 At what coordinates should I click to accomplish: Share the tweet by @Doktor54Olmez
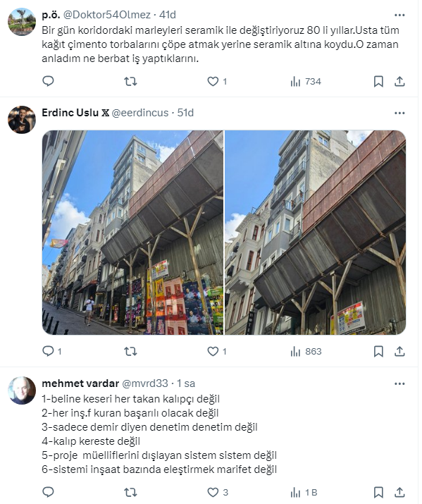click(399, 81)
